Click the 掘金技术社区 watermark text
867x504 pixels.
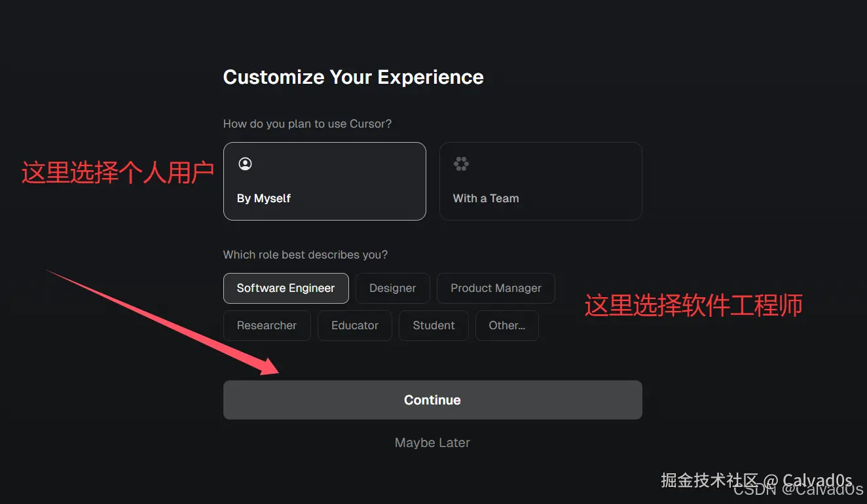click(709, 480)
